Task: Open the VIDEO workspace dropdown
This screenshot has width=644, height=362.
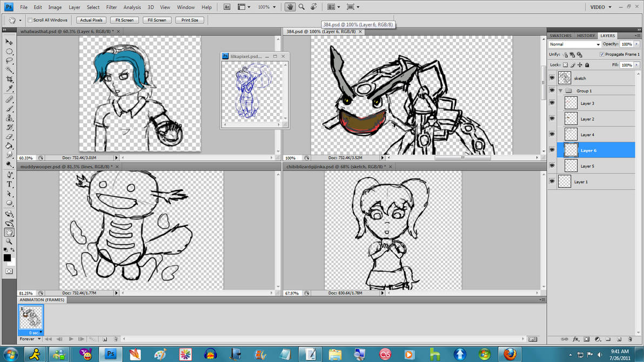Action: click(x=601, y=7)
